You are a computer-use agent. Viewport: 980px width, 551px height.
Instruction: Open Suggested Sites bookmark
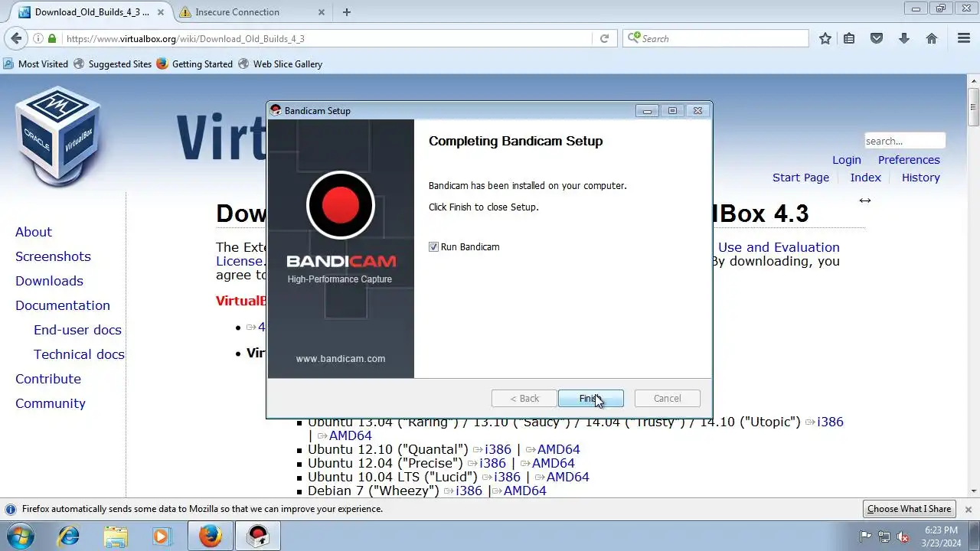(113, 64)
